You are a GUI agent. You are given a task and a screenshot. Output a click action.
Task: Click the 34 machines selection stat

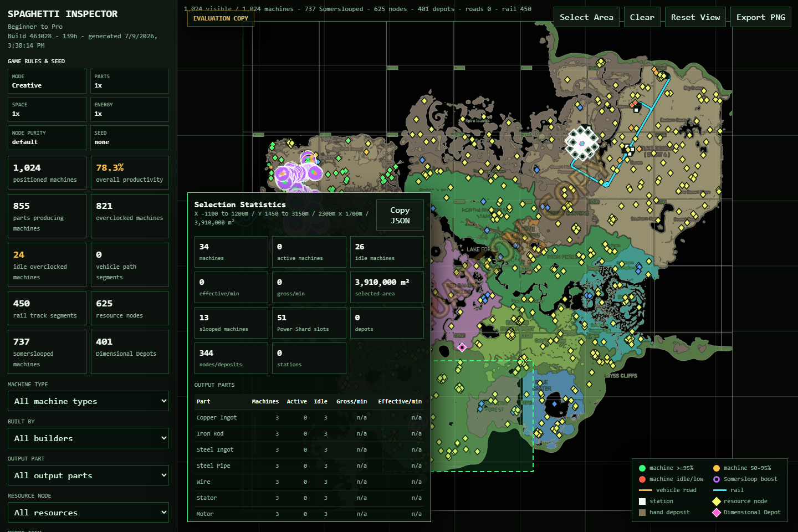click(x=231, y=252)
